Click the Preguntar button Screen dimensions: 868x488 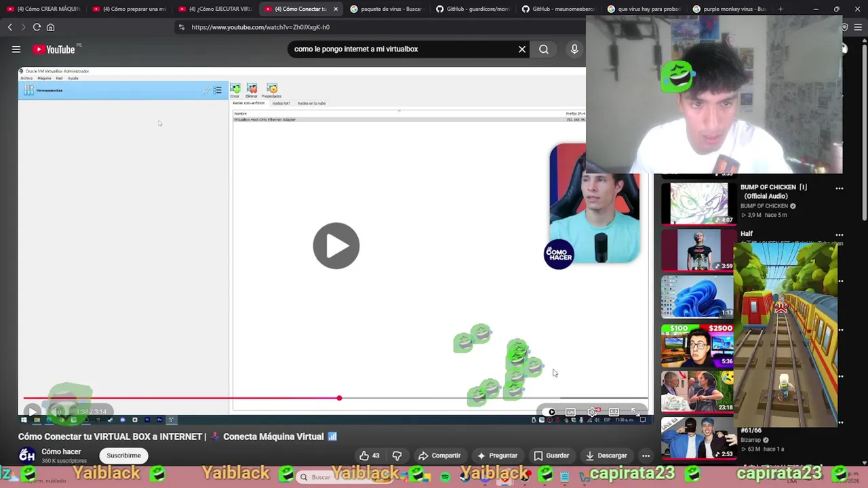click(x=497, y=455)
